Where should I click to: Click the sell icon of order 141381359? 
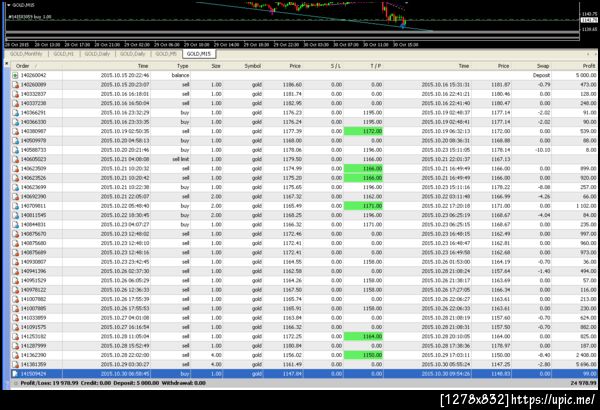(x=15, y=364)
